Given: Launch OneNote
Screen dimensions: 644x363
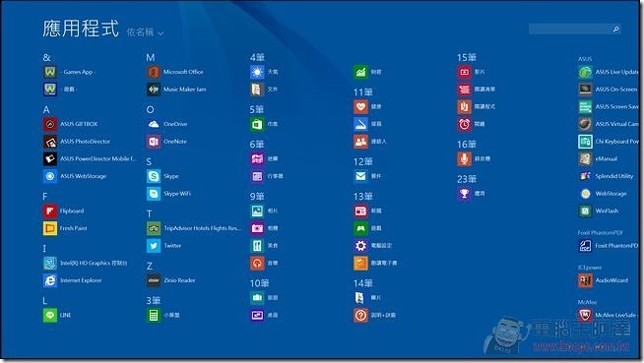Looking at the screenshot, I should 167,142.
